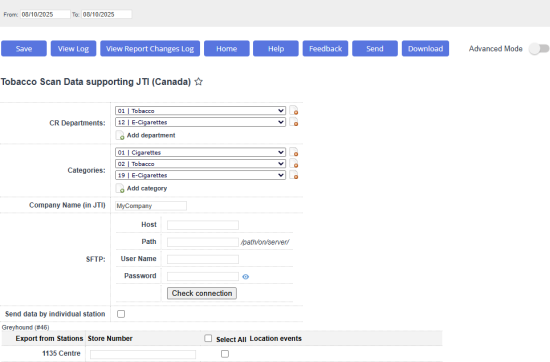
Task: Click the Add category icon
Action: [120, 188]
